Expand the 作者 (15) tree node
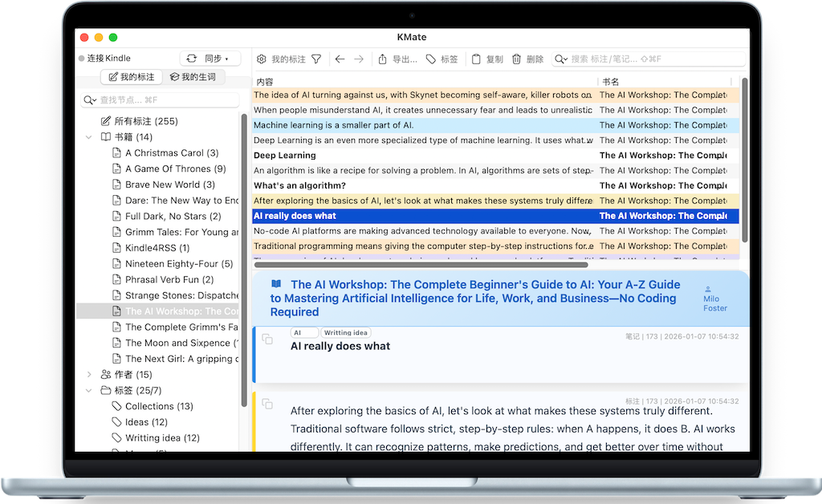The width and height of the screenshot is (822, 504). (89, 375)
